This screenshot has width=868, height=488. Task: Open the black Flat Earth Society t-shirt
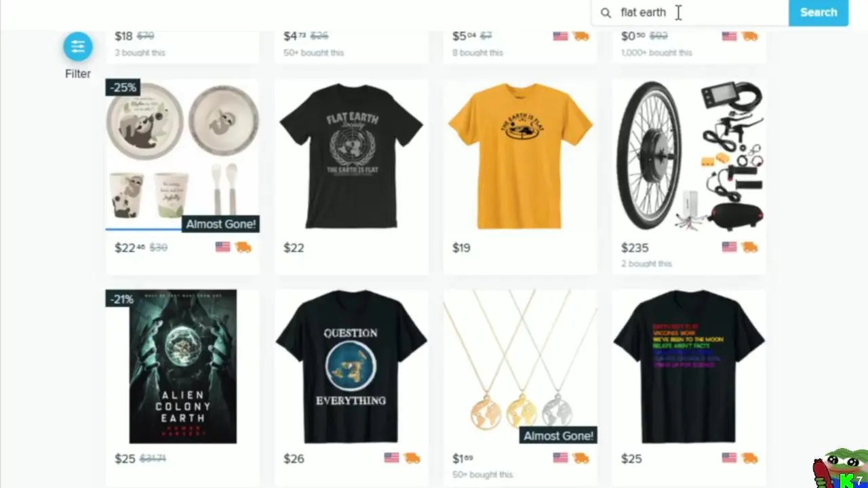tap(351, 156)
